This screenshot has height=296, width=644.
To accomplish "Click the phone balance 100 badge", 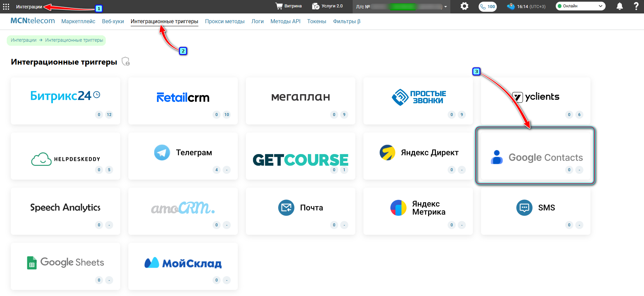I will pos(488,6).
